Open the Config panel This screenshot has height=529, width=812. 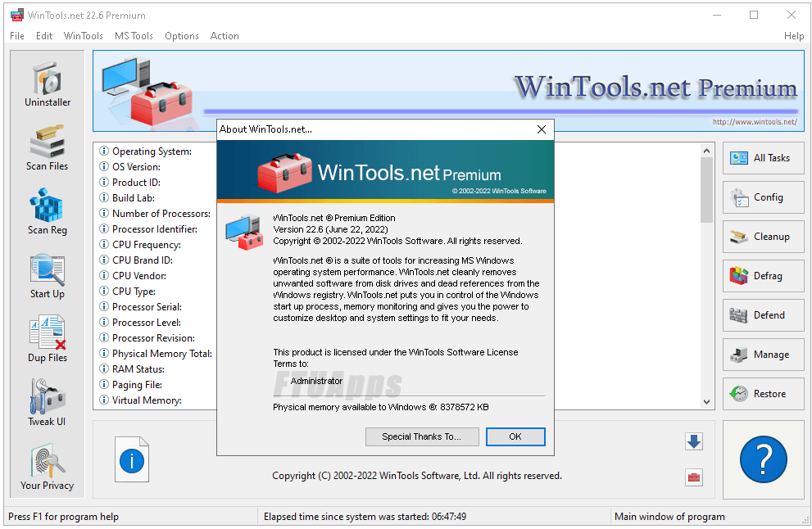coord(764,197)
